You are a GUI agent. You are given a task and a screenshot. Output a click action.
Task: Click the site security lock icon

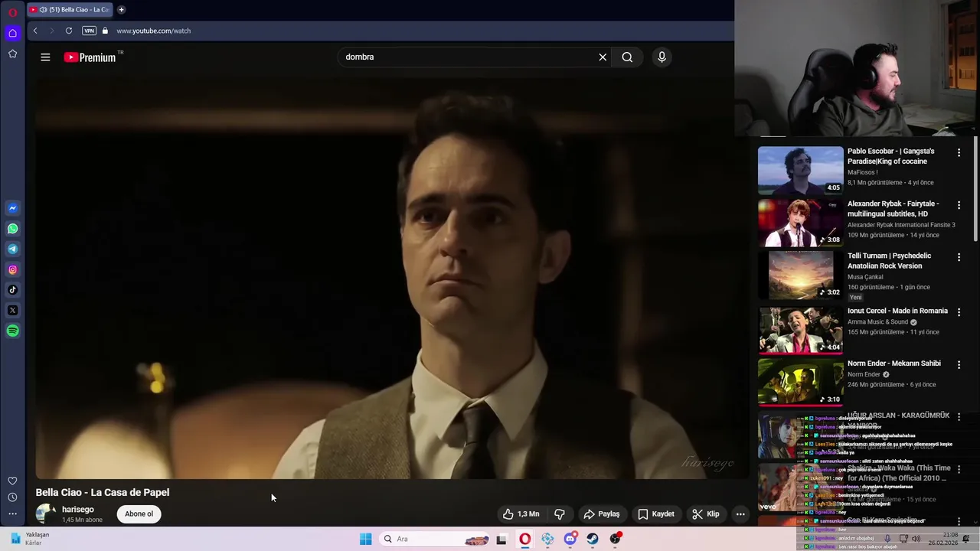106,31
